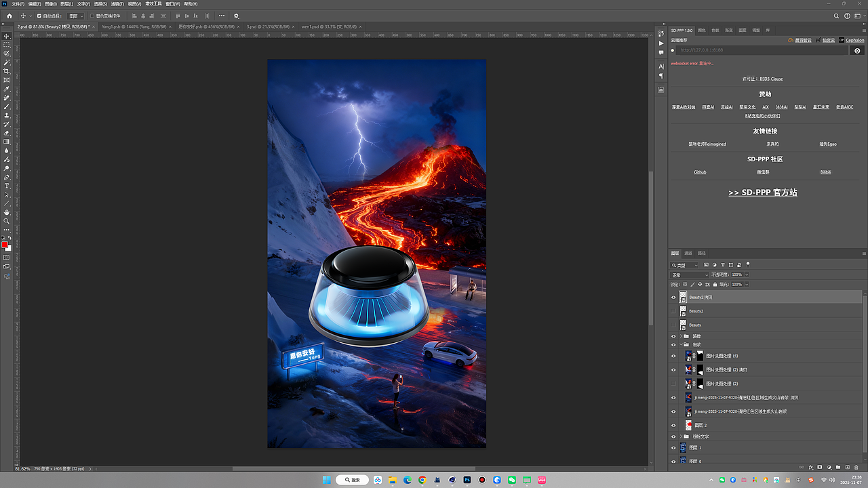Image resolution: width=868 pixels, height=488 pixels.
Task: Open the three-dots more options in options bar
Action: click(x=222, y=16)
